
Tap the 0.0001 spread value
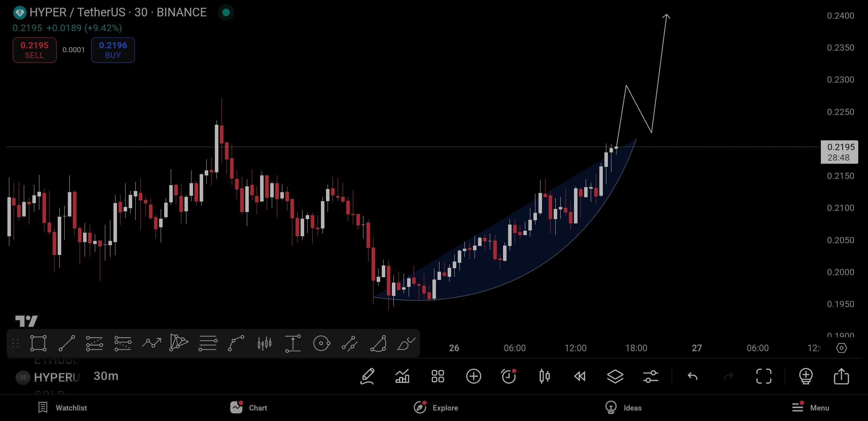pyautogui.click(x=74, y=50)
